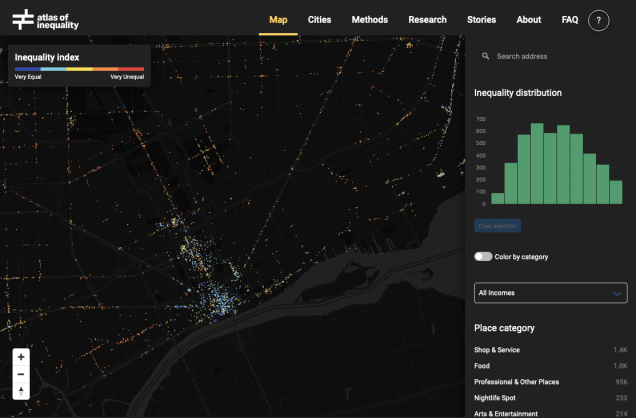Open the About page
This screenshot has width=636, height=418.
tap(529, 20)
